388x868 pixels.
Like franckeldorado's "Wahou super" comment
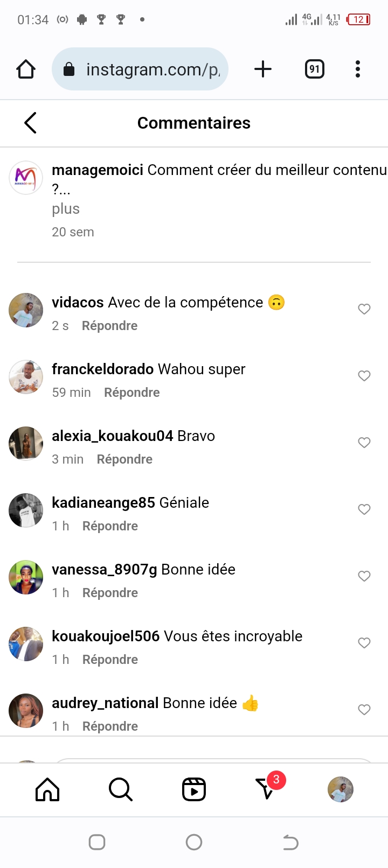pyautogui.click(x=364, y=376)
